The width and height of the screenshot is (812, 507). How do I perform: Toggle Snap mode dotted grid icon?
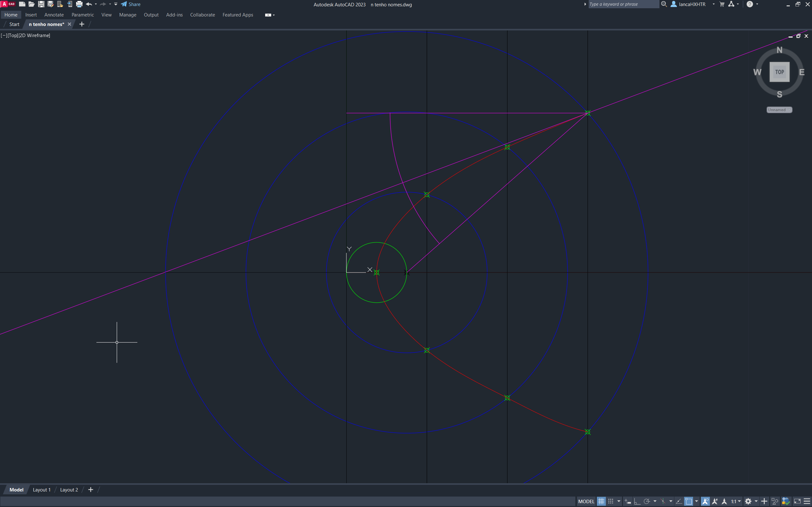click(x=611, y=501)
